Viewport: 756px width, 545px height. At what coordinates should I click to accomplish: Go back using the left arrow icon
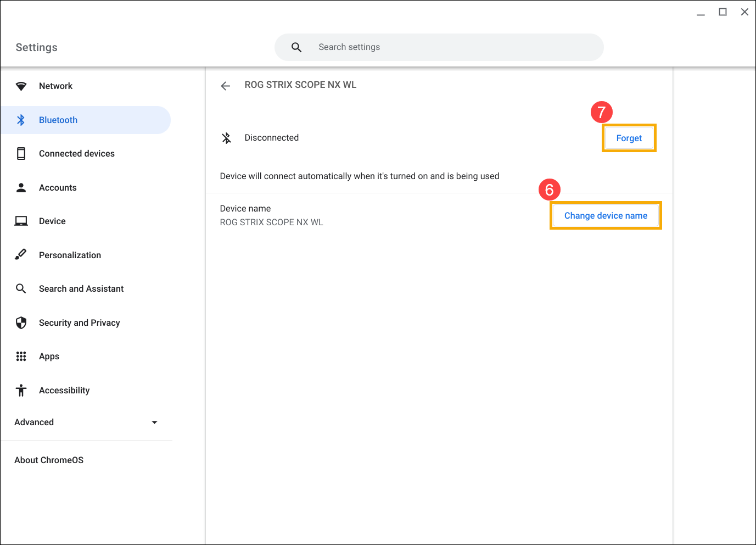[225, 86]
